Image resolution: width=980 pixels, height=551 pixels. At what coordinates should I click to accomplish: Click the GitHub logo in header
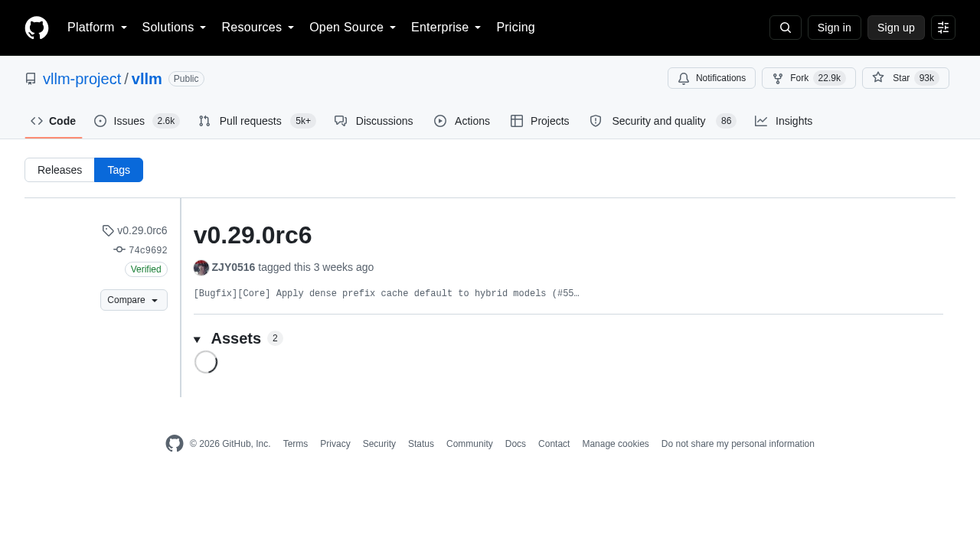[x=37, y=28]
